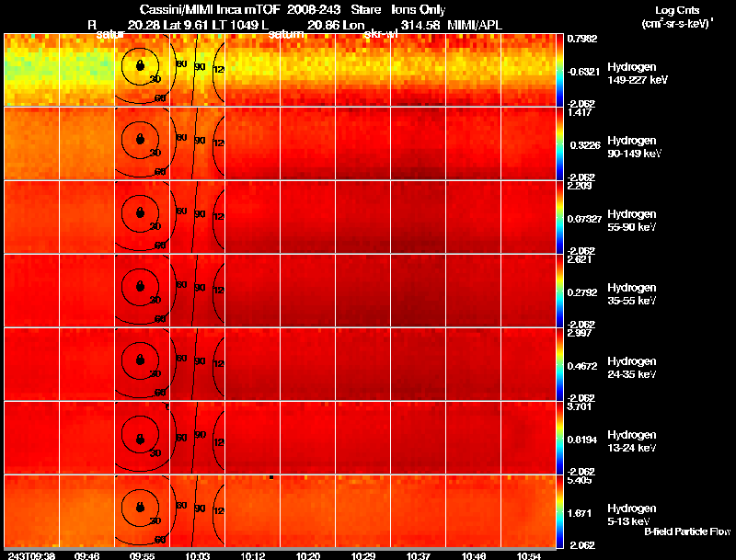Click the color scale bar for Hydrogen 35-55 keV
The width and height of the screenshot is (736, 560).
(559, 291)
